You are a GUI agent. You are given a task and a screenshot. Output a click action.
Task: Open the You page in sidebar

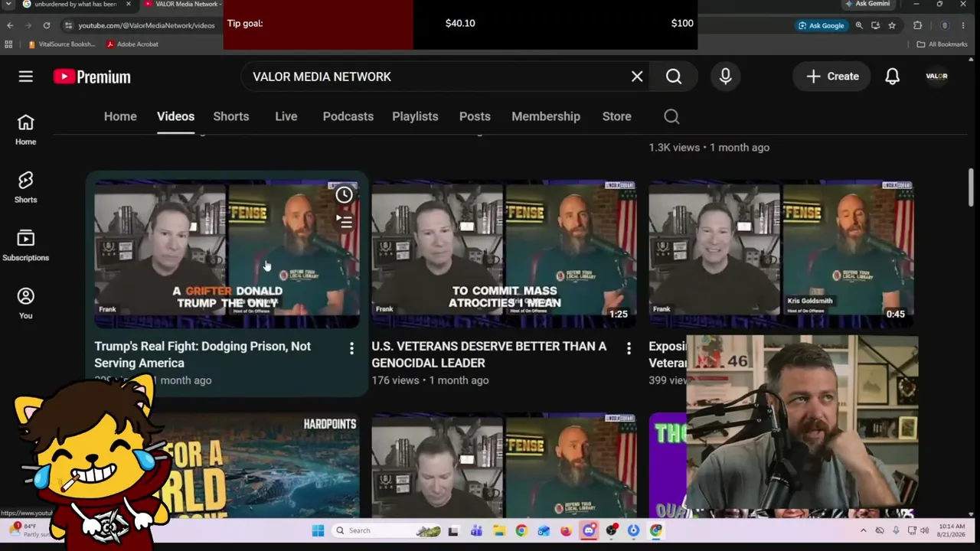25,304
